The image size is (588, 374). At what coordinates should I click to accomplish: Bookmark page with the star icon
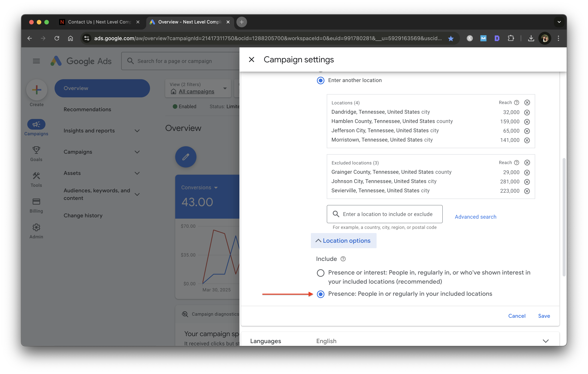(x=450, y=38)
